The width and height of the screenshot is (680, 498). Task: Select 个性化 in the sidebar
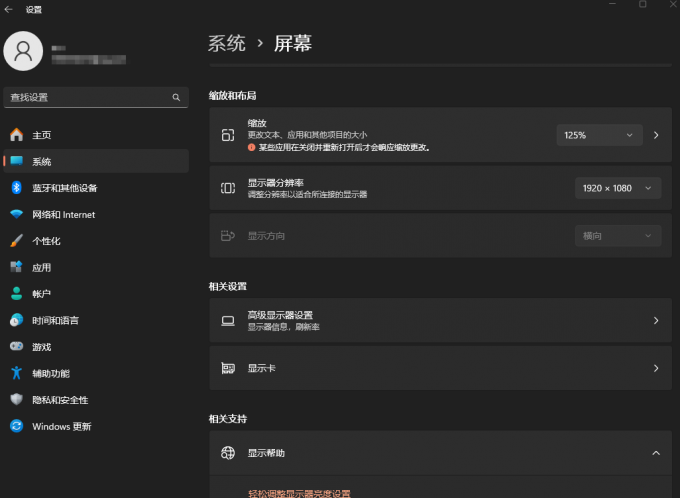pos(96,240)
